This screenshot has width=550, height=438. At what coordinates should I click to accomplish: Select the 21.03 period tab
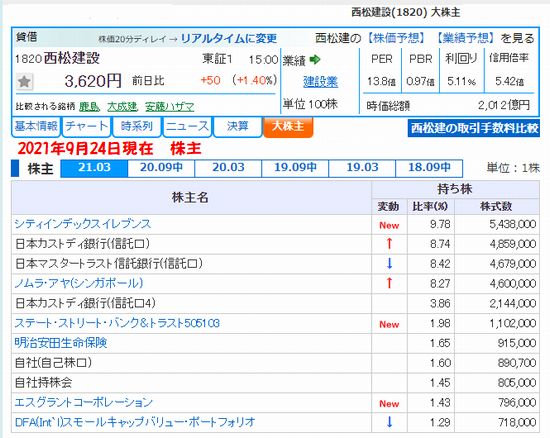click(94, 168)
